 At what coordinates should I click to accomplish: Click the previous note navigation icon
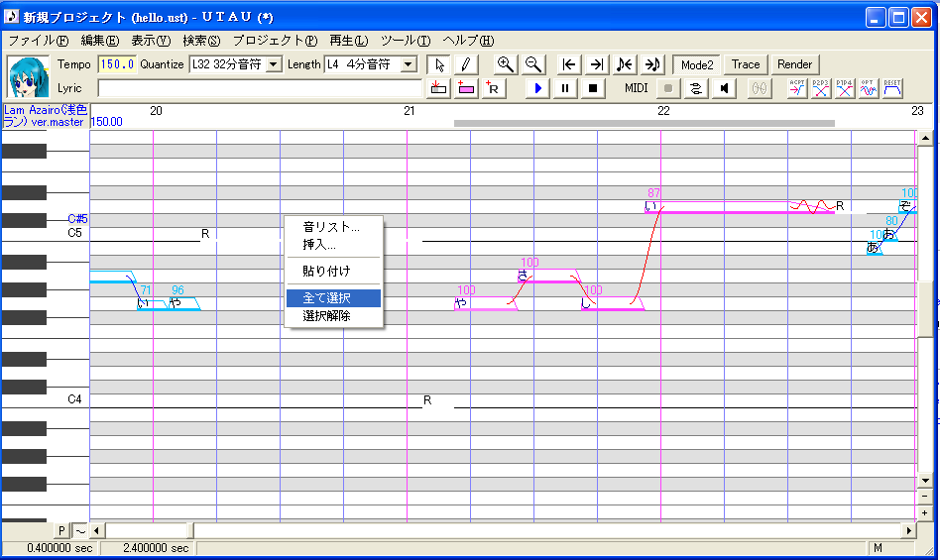click(624, 64)
